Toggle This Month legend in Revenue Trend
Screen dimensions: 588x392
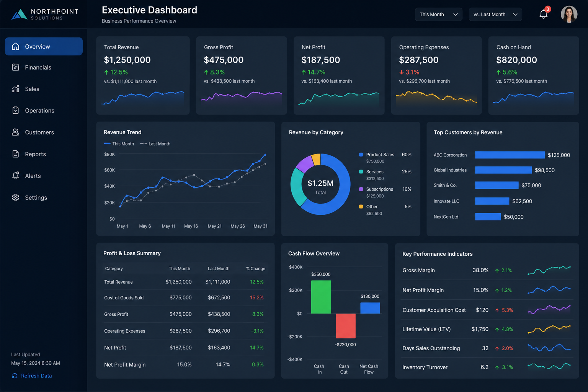coord(119,144)
